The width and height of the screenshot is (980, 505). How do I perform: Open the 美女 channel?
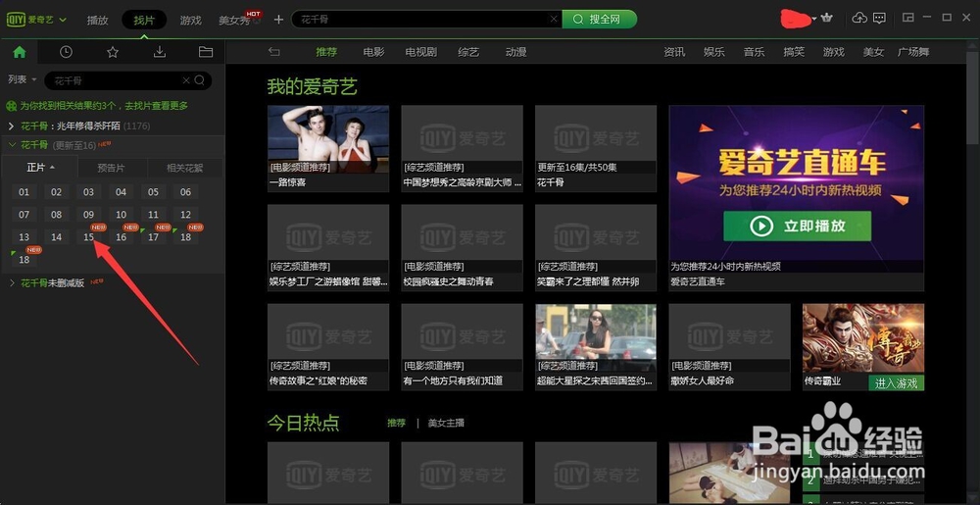click(873, 52)
